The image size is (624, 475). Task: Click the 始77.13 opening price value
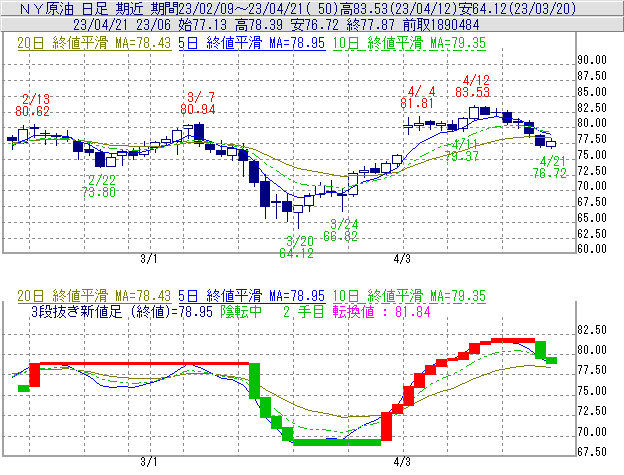pyautogui.click(x=203, y=25)
